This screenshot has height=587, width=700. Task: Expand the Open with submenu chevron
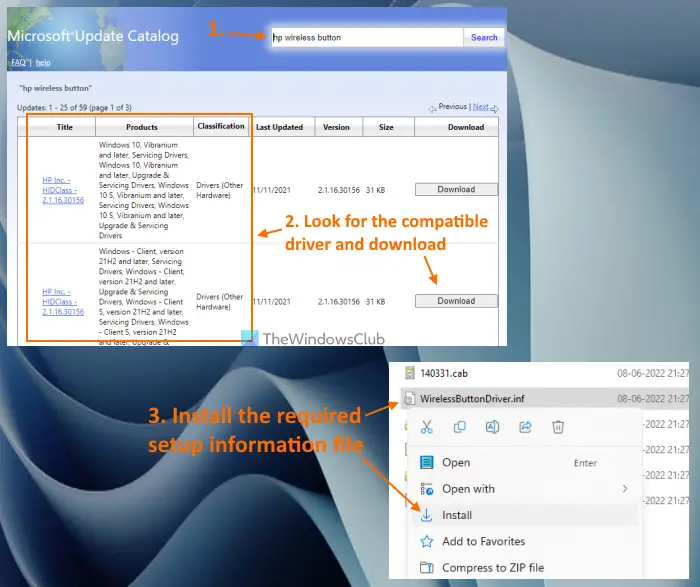tap(625, 489)
